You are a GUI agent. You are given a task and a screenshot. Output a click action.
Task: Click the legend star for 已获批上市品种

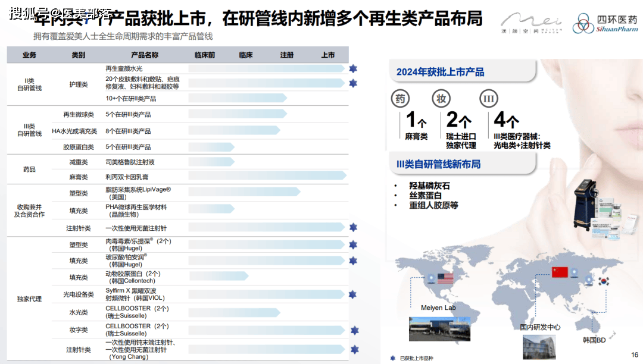pos(393,358)
